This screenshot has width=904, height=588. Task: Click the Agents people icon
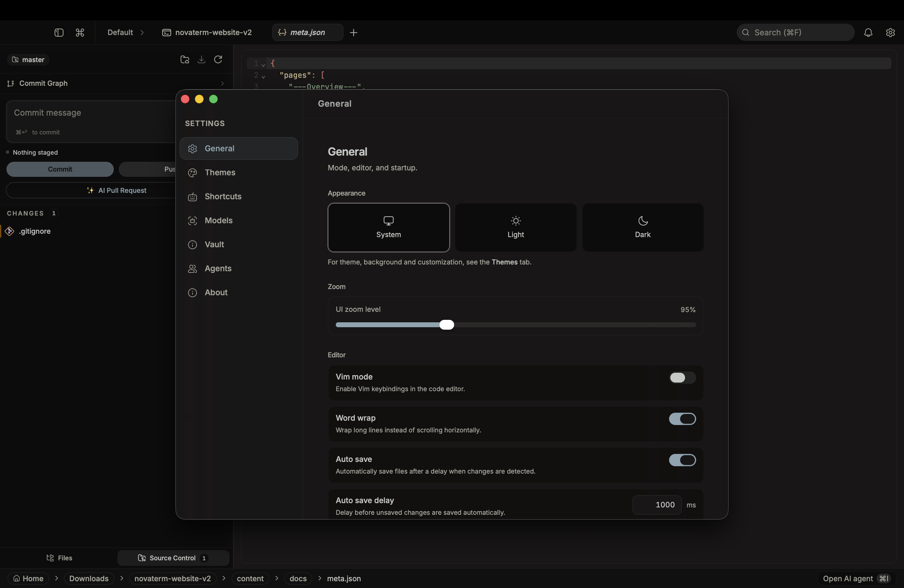[x=192, y=268]
